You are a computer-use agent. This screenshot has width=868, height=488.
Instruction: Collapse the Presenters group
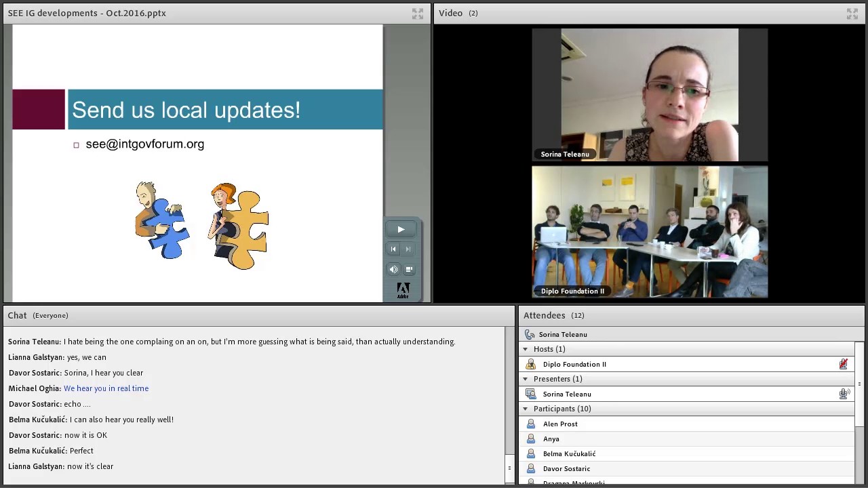coord(525,379)
